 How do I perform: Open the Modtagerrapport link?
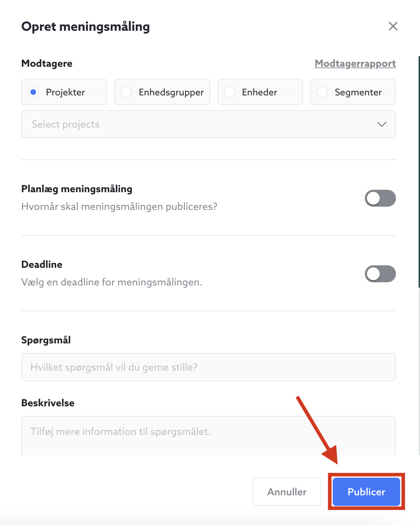point(355,64)
